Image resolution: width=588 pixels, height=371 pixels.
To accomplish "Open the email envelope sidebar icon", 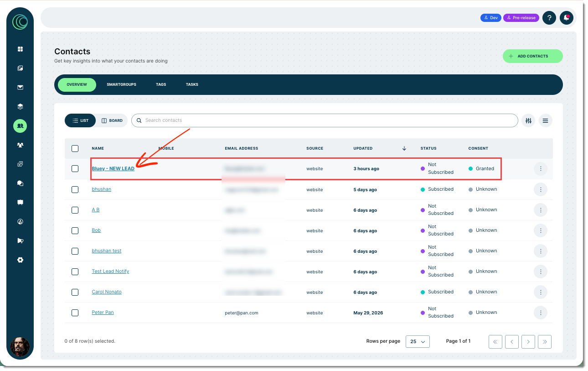I will 20,88.
